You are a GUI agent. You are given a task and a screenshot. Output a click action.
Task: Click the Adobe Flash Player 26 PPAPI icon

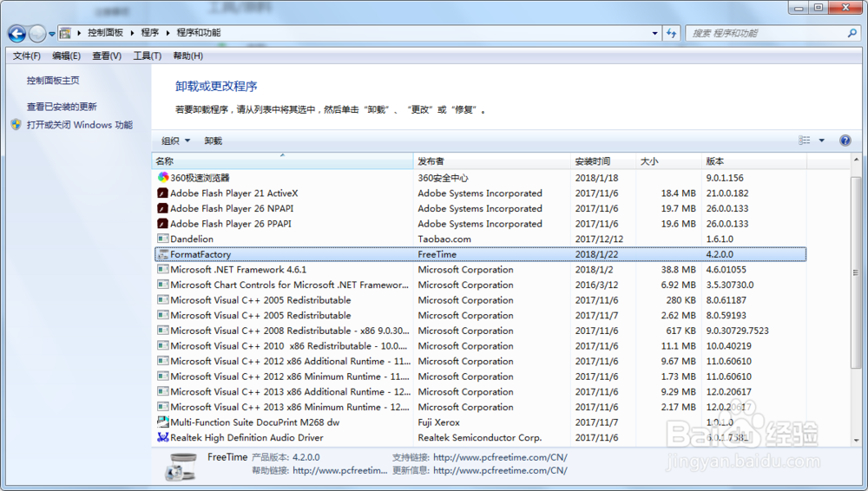point(163,224)
